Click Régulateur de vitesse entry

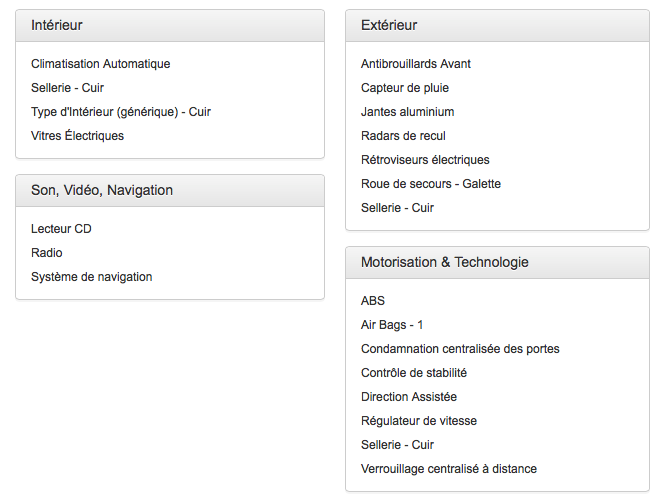point(419,421)
